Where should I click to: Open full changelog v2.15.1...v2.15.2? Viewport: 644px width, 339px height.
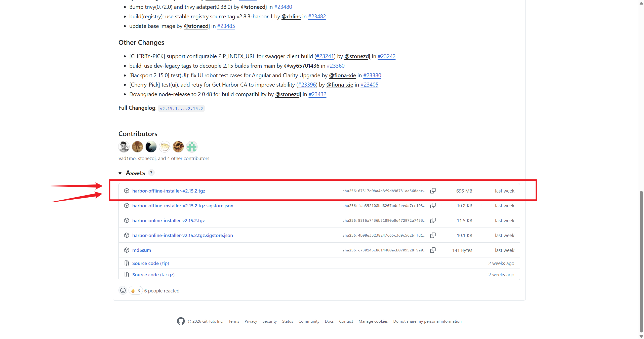181,108
